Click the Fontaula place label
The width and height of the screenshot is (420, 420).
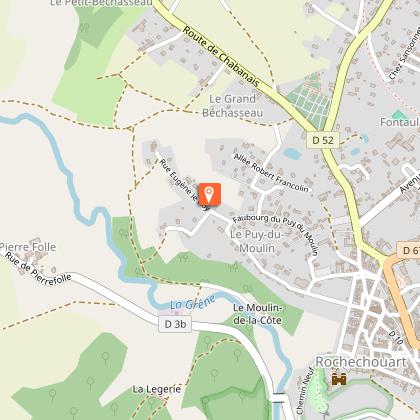pyautogui.click(x=400, y=122)
